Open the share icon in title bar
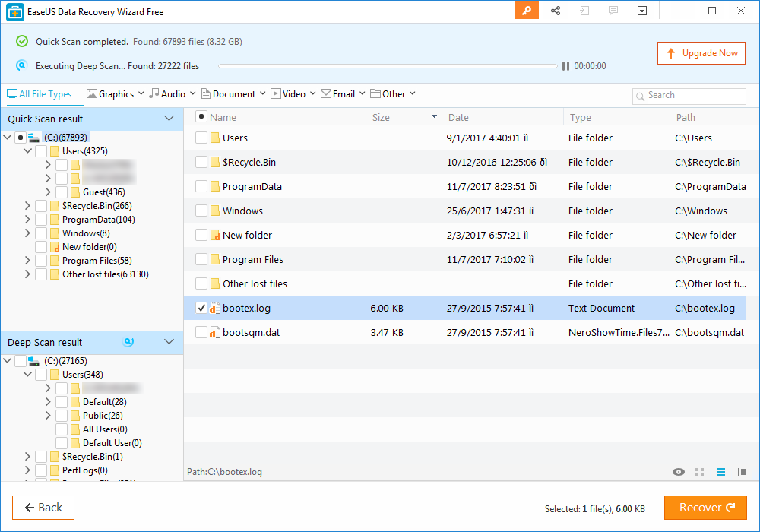The image size is (760, 532). coord(556,11)
